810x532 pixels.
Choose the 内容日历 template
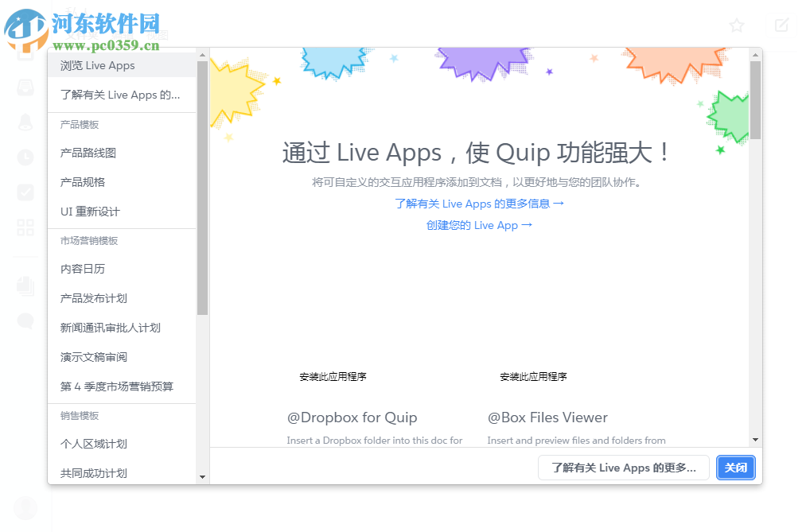pyautogui.click(x=79, y=270)
